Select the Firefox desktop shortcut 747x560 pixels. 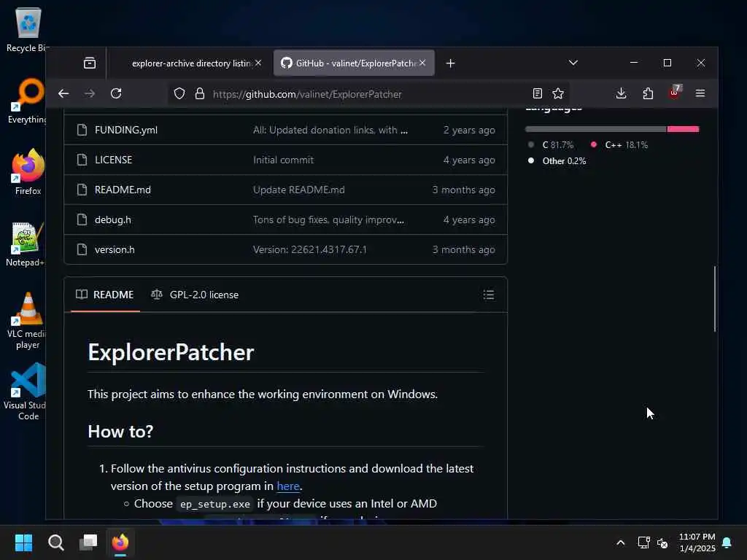[x=28, y=172]
